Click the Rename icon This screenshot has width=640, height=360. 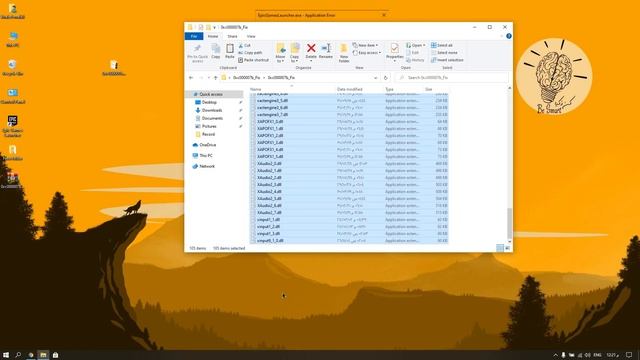click(326, 48)
